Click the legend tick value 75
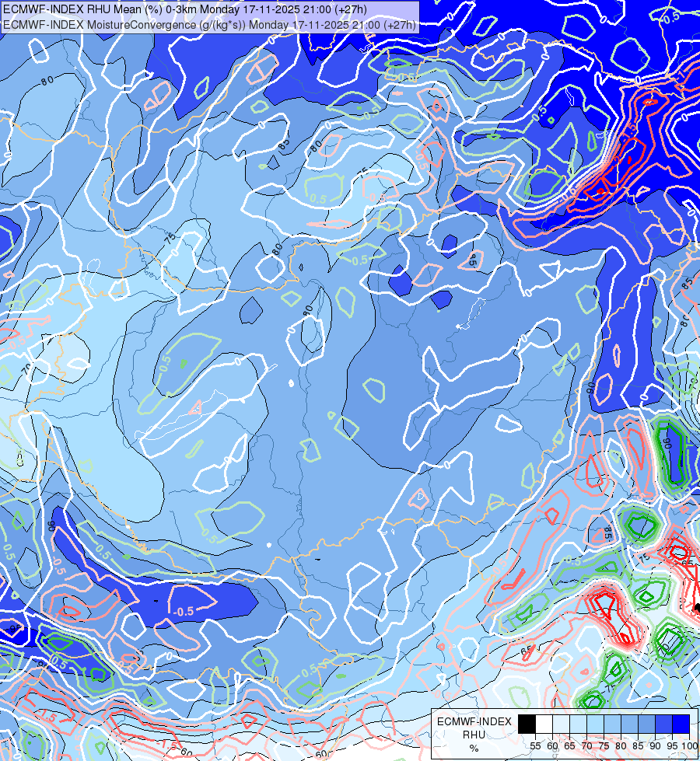 [604, 746]
